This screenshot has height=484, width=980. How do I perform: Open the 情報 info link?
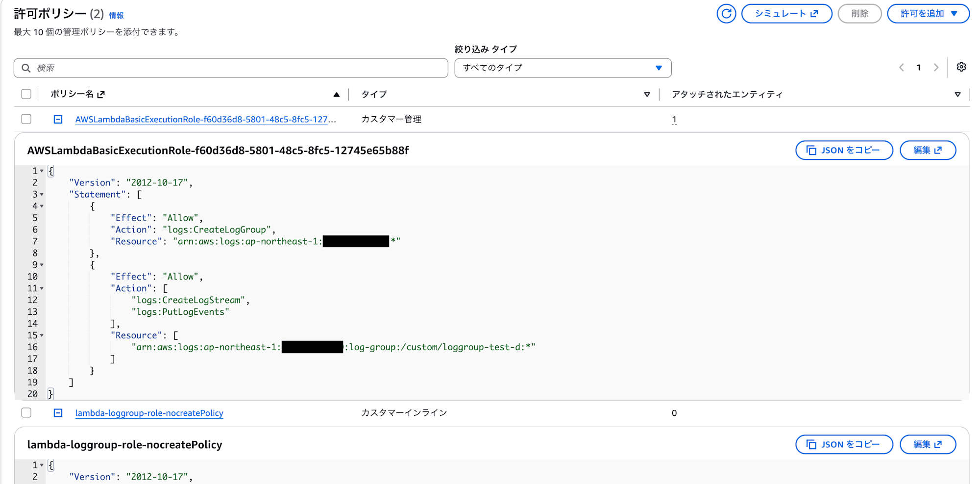[x=116, y=16]
